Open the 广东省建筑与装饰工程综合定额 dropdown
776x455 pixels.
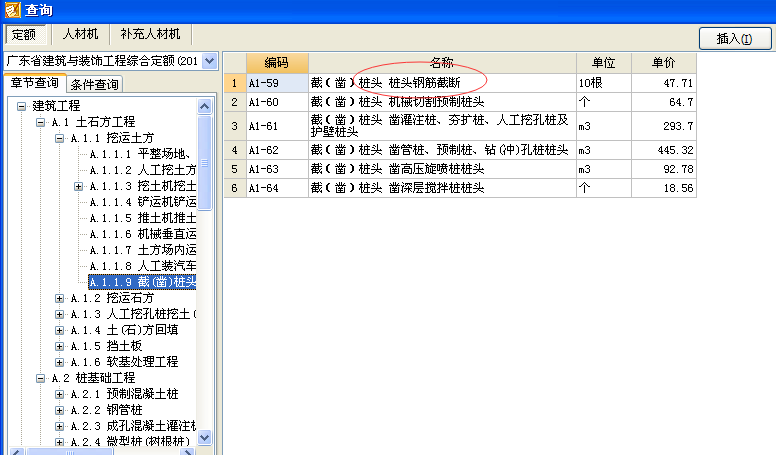click(210, 61)
